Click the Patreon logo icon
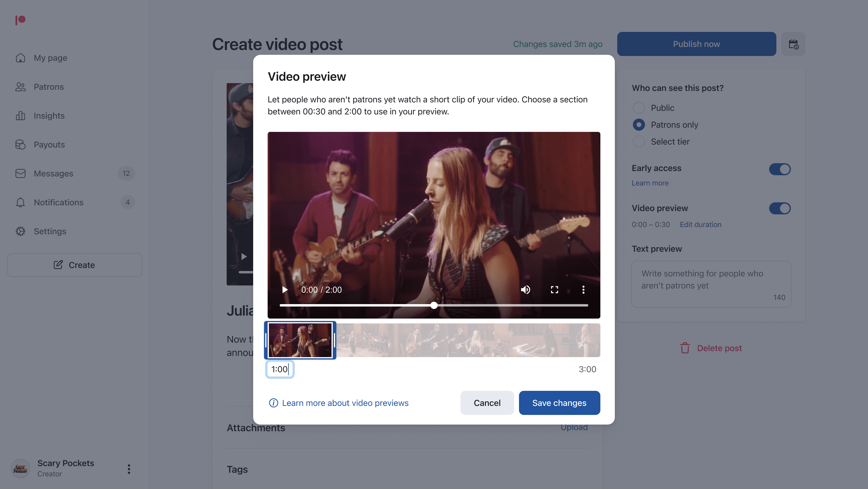Screen dimensions: 868x489 [20, 20]
